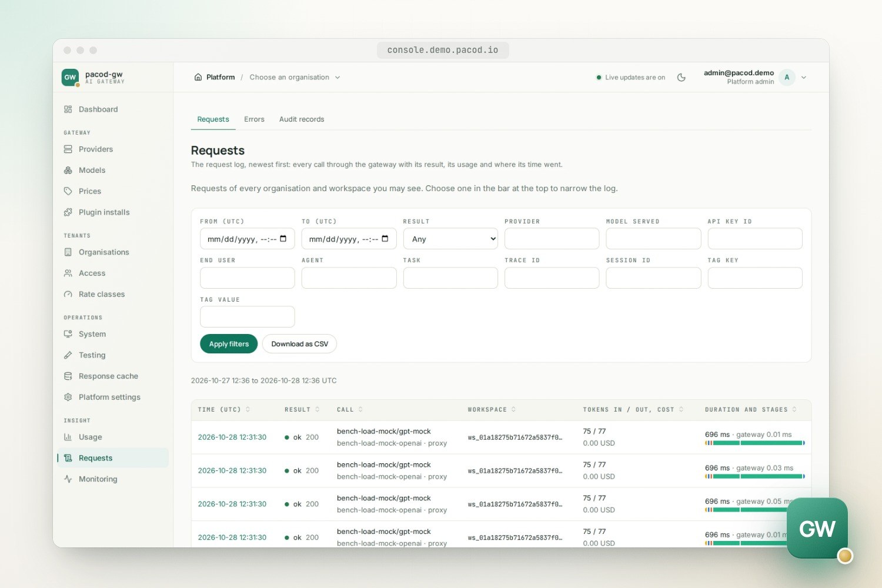Sort table by Result column
The height and width of the screenshot is (588, 882).
point(302,410)
